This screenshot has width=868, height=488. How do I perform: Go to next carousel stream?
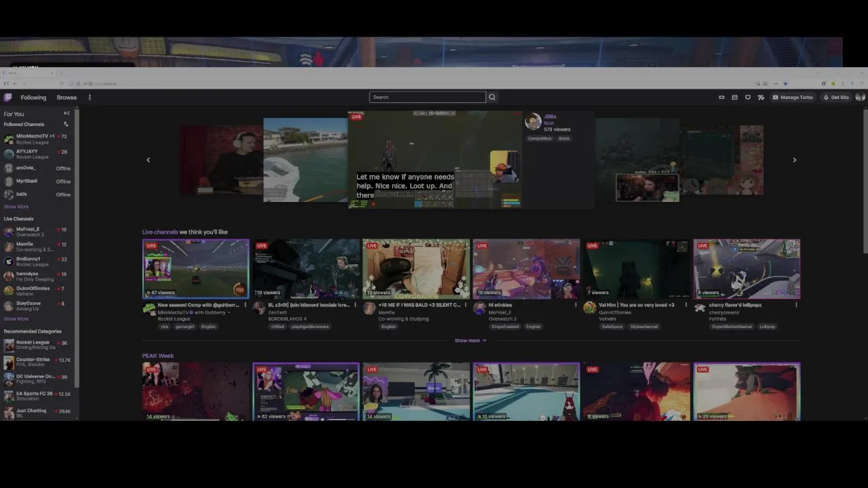(x=795, y=160)
